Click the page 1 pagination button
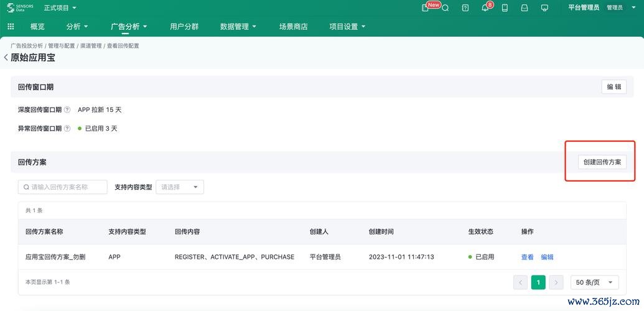The height and width of the screenshot is (311, 644). click(x=538, y=282)
